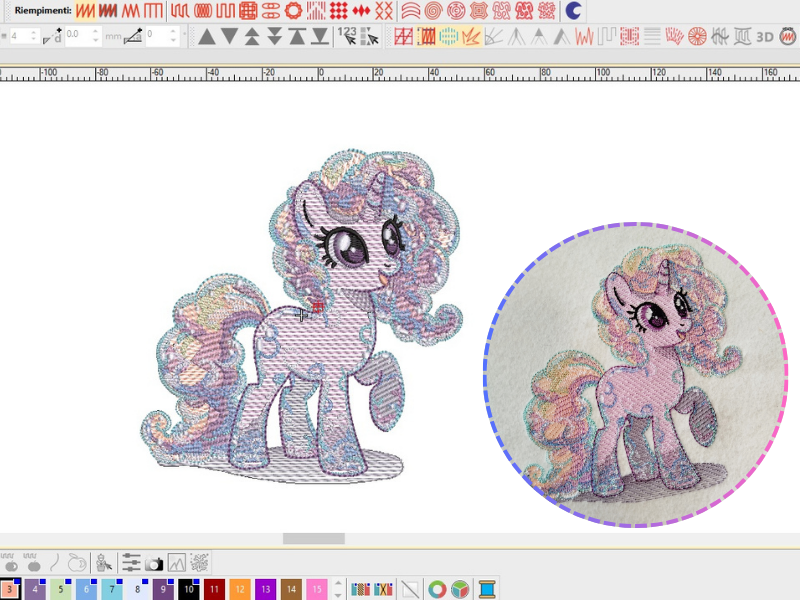Viewport: 800px width, 600px height.
Task: Click the single down triangle order button
Action: (x=230, y=36)
